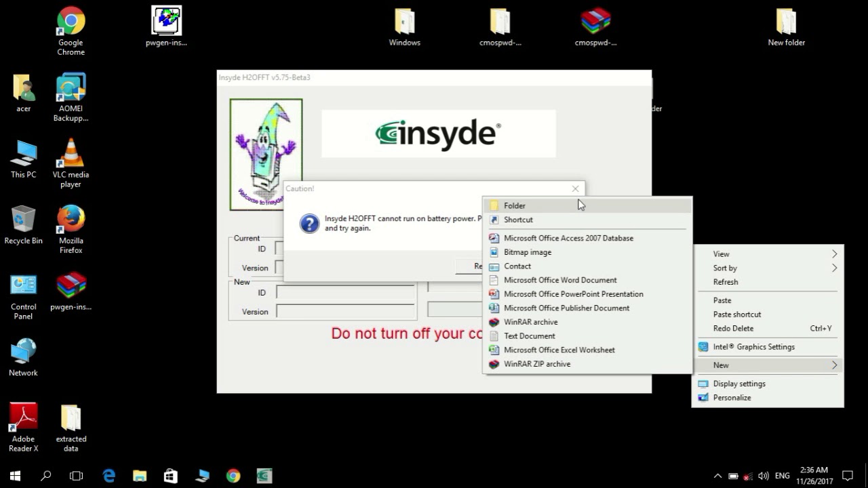The height and width of the screenshot is (488, 868).
Task: Launch VLC media player shortcut
Action: click(x=71, y=163)
